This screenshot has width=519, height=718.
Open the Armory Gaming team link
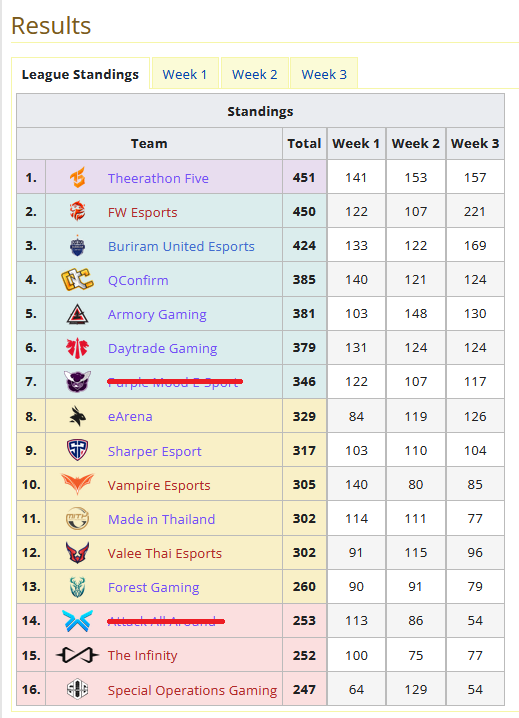click(157, 315)
